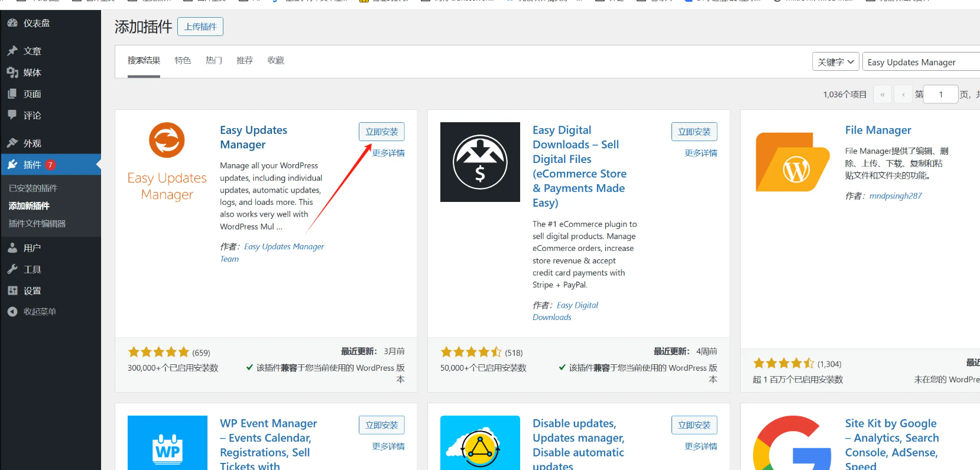Click the WP Event Manager logo
Screen dimensions: 980x470
[167, 443]
